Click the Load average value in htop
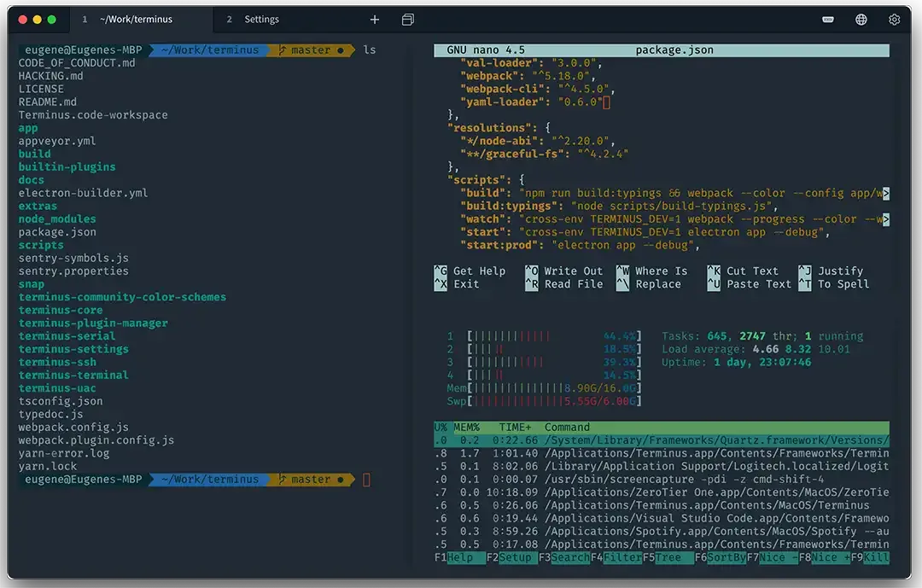This screenshot has width=922, height=588. coord(802,349)
